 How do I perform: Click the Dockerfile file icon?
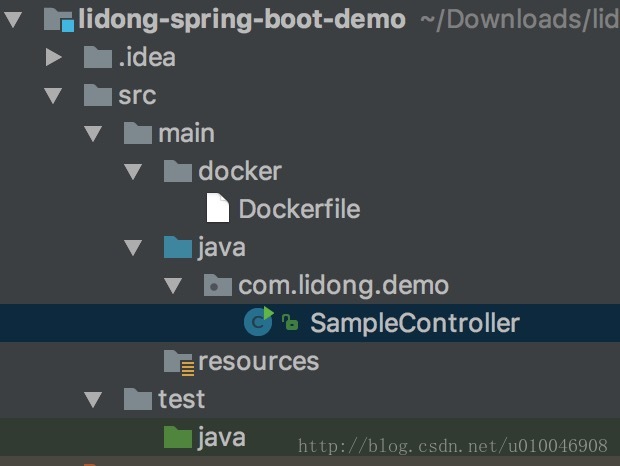tap(217, 209)
